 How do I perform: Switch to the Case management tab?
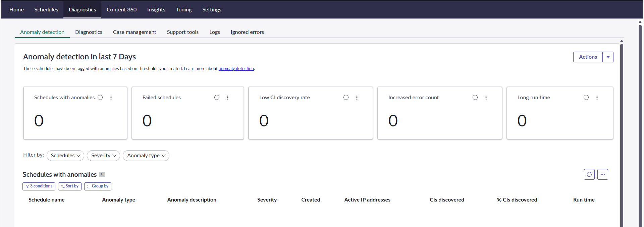[x=135, y=32]
